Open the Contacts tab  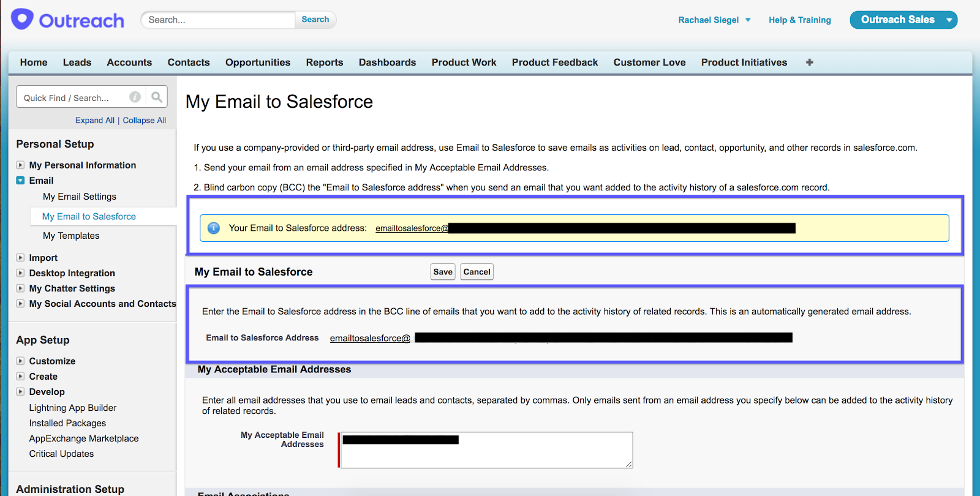189,62
